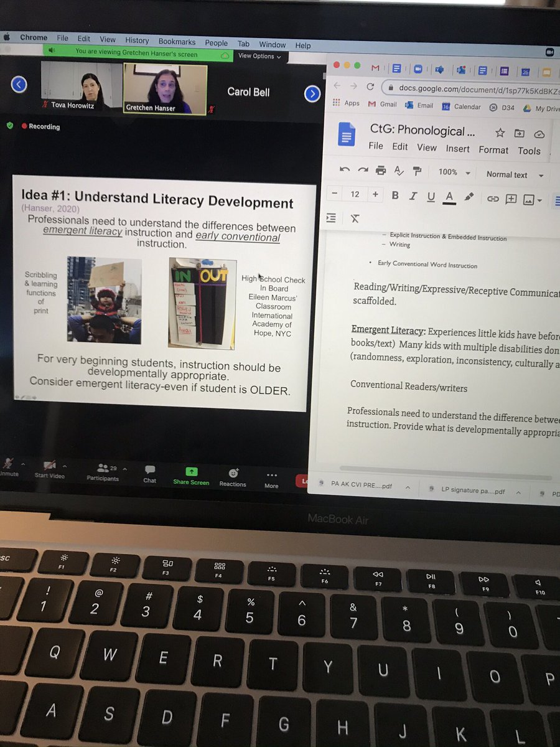The image size is (560, 747).
Task: Select the Print icon in Google Docs
Action: [x=380, y=172]
